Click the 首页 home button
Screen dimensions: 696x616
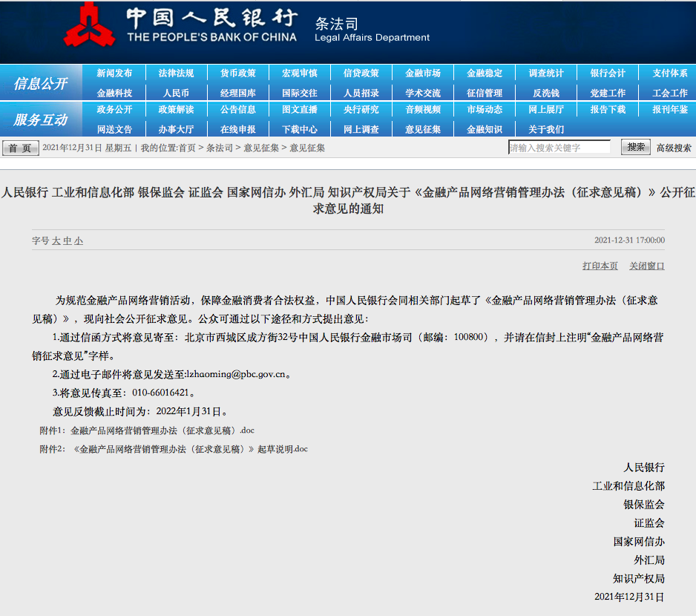[x=20, y=148]
